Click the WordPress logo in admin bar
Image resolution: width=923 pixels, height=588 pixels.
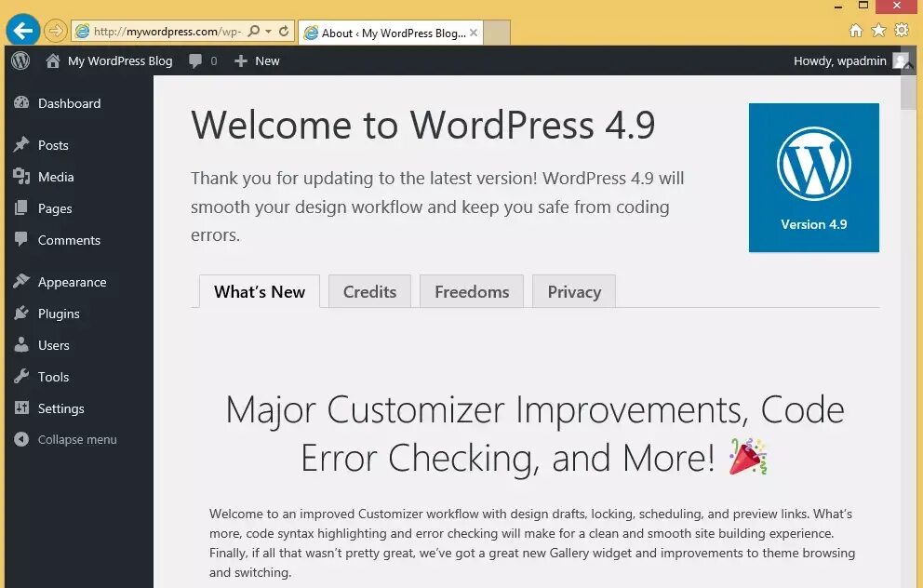[x=20, y=60]
